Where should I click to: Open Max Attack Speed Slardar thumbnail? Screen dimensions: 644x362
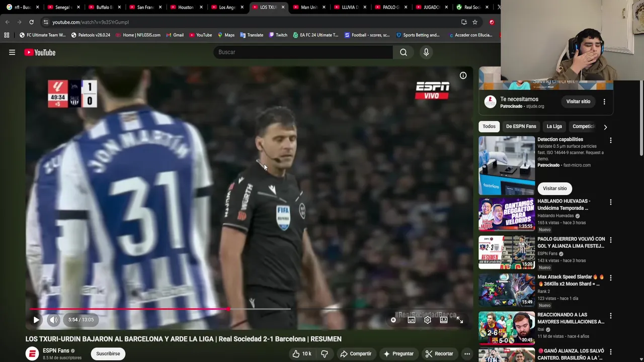coord(507,290)
